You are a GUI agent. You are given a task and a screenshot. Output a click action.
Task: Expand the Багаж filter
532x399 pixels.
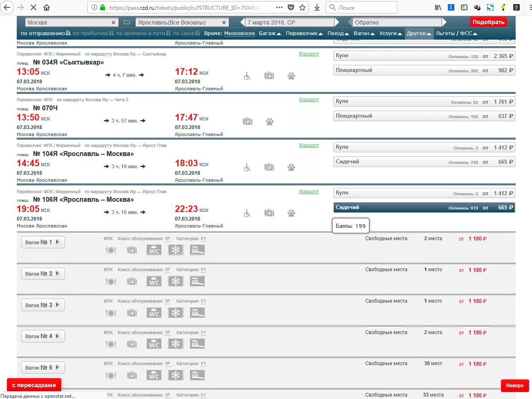pyautogui.click(x=270, y=33)
